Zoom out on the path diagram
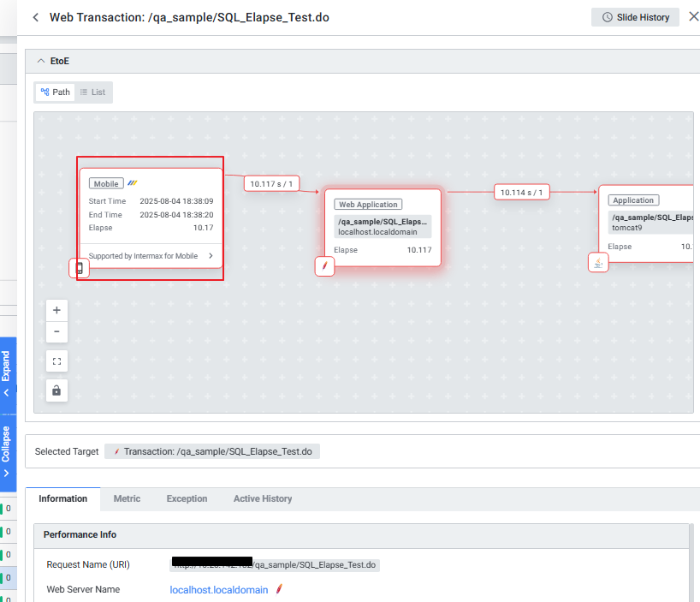700x602 pixels. [56, 331]
